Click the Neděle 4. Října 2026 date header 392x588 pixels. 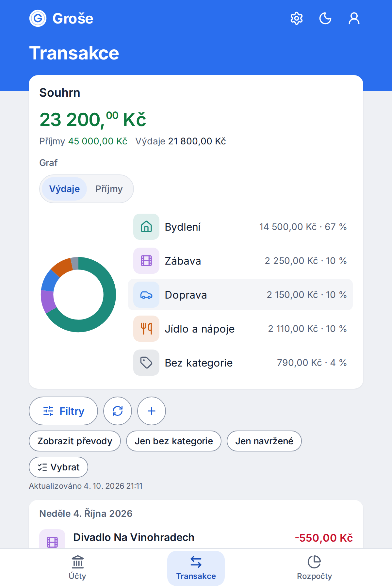coord(86,514)
